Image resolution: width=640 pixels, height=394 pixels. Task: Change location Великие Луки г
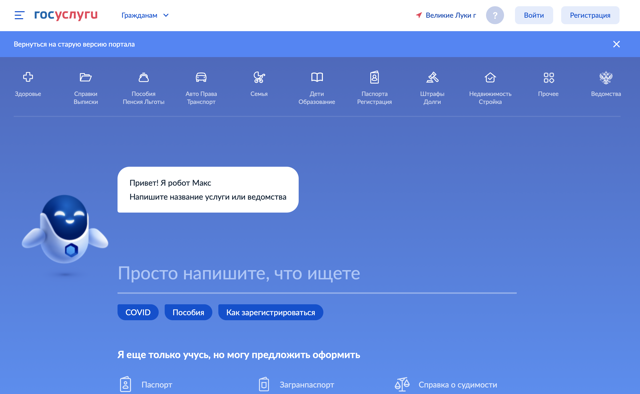(x=446, y=16)
